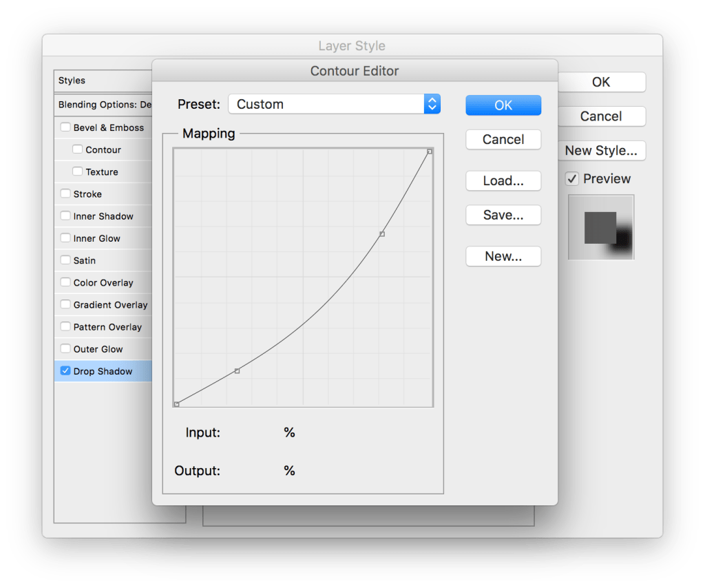Toggle the Preview checkbox
The height and width of the screenshot is (588, 705).
point(573,178)
